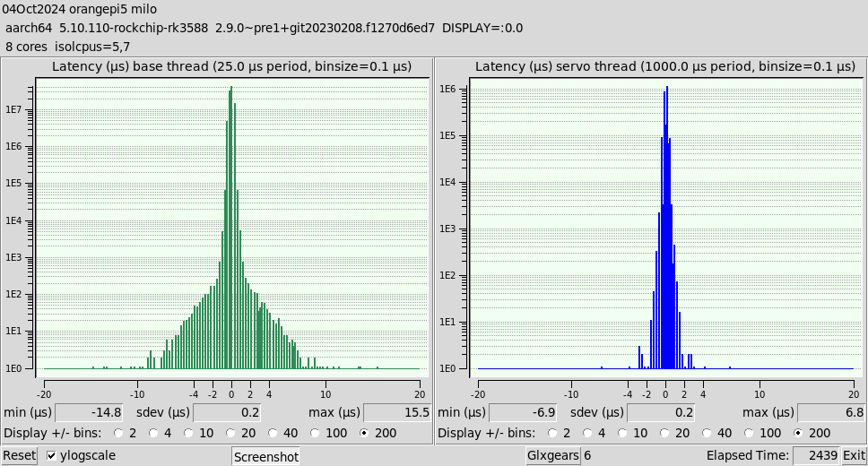
Task: Click base thread 'Display +/- bins:' label
Action: 53,433
